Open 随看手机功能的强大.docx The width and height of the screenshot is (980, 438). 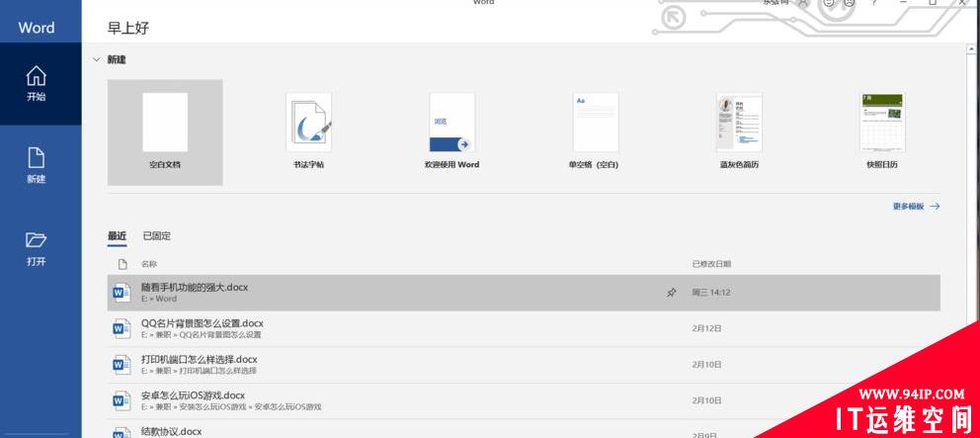524,293
